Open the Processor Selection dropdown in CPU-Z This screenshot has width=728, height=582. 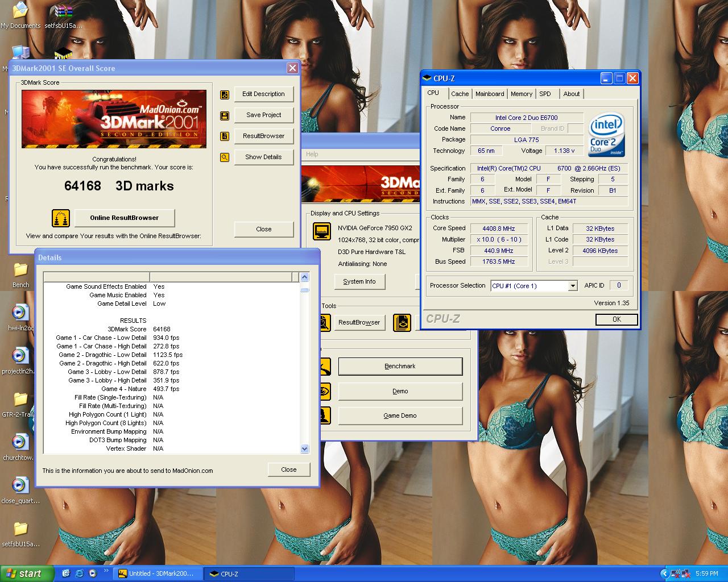click(x=573, y=286)
